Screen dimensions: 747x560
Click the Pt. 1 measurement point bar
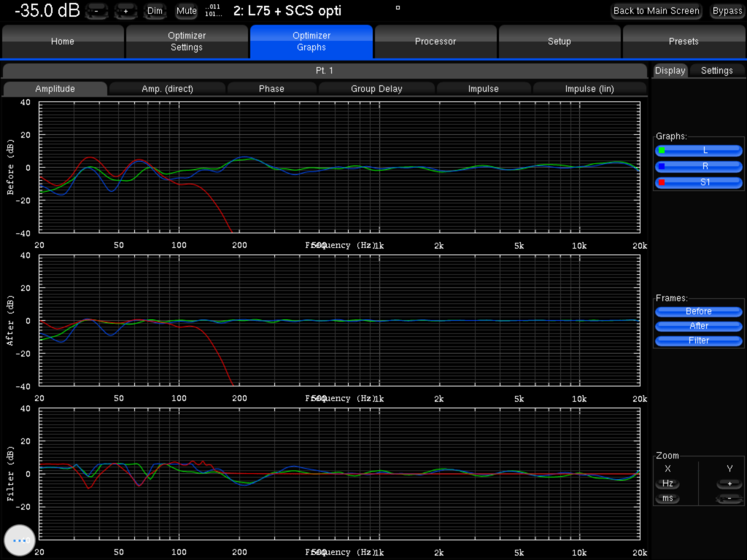point(325,71)
